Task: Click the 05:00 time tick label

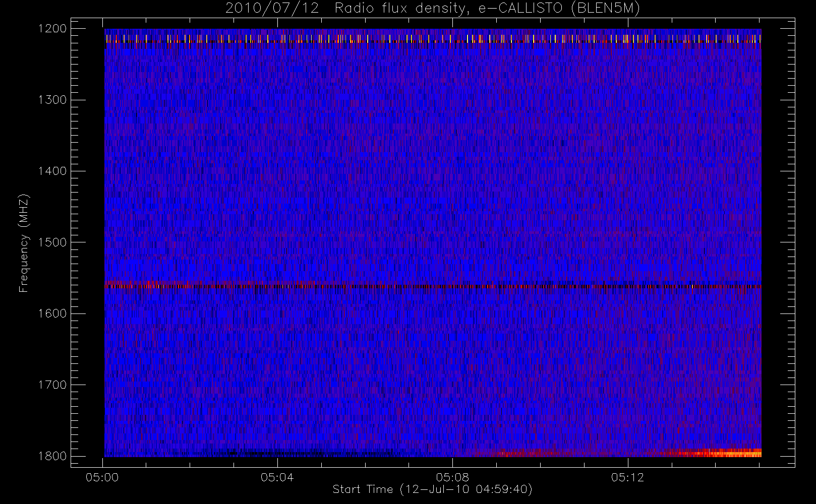Action: click(x=102, y=477)
